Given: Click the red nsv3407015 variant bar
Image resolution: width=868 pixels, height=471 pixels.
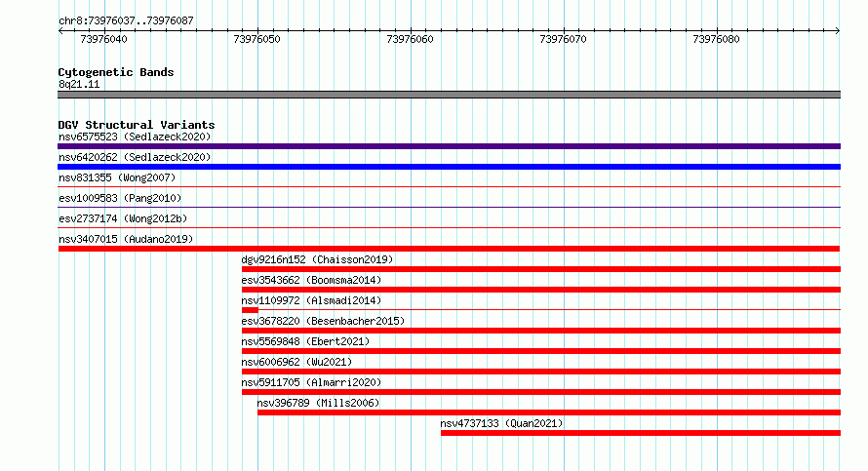Looking at the screenshot, I should pyautogui.click(x=449, y=249).
